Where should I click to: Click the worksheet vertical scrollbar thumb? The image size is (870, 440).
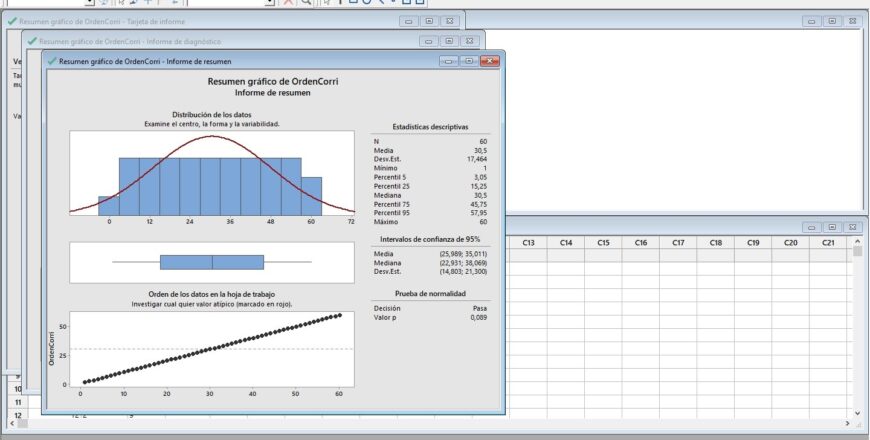tap(857, 251)
